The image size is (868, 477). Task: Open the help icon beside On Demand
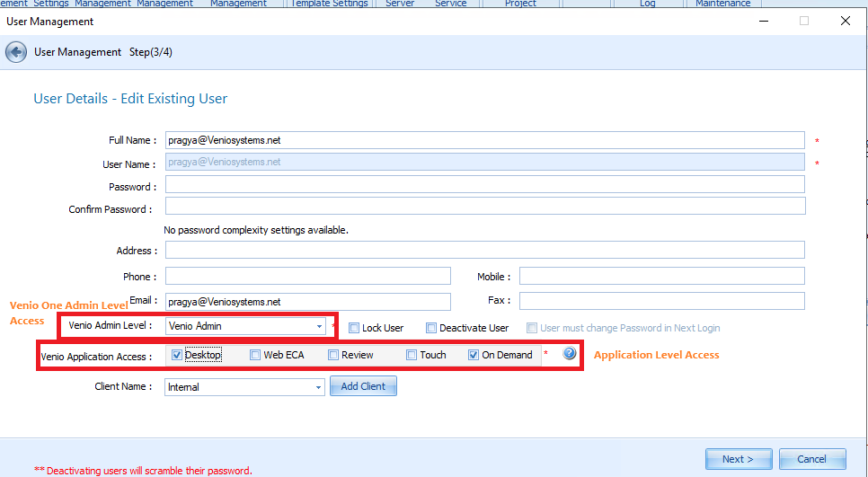coord(569,353)
